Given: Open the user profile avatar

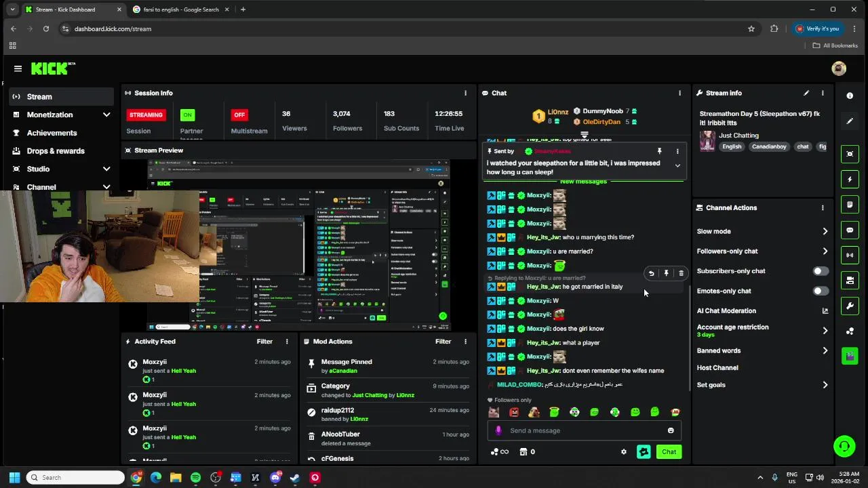Looking at the screenshot, I should pos(839,68).
